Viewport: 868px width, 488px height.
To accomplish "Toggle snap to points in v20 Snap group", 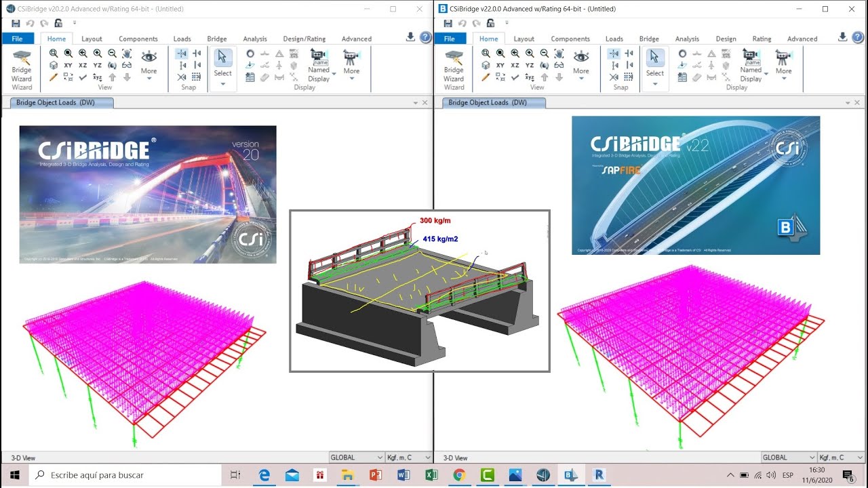I will pos(181,53).
